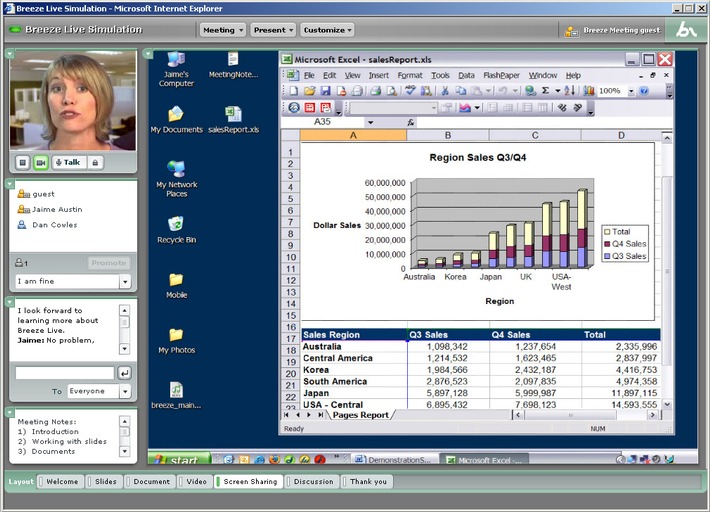
Task: Click the Excel Help question mark icon
Action: pyautogui.click(x=644, y=91)
